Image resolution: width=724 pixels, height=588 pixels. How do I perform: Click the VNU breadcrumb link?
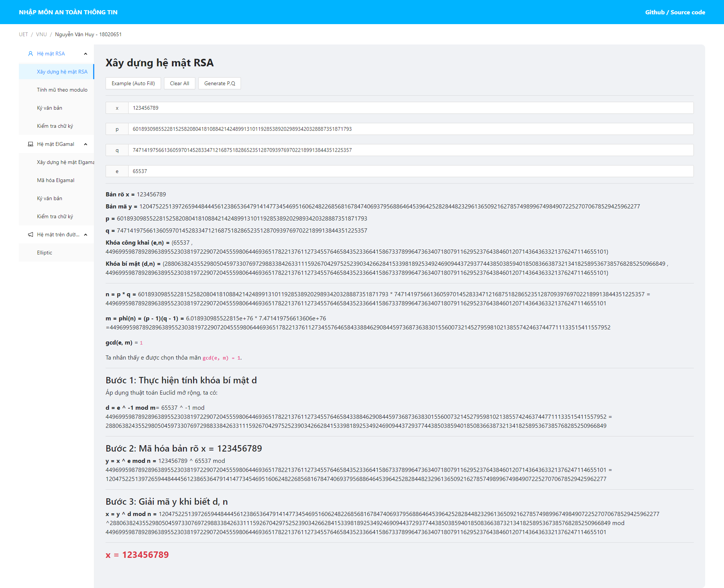[41, 34]
